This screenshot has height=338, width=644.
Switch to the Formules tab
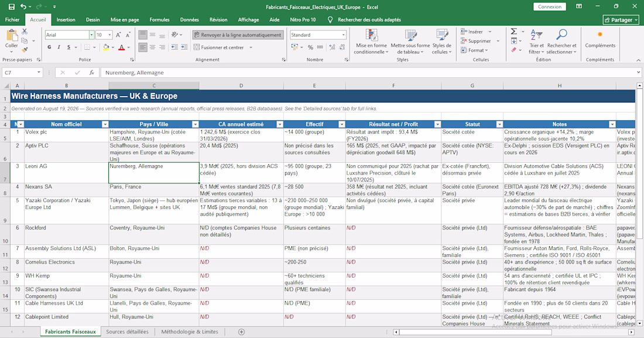tap(159, 20)
